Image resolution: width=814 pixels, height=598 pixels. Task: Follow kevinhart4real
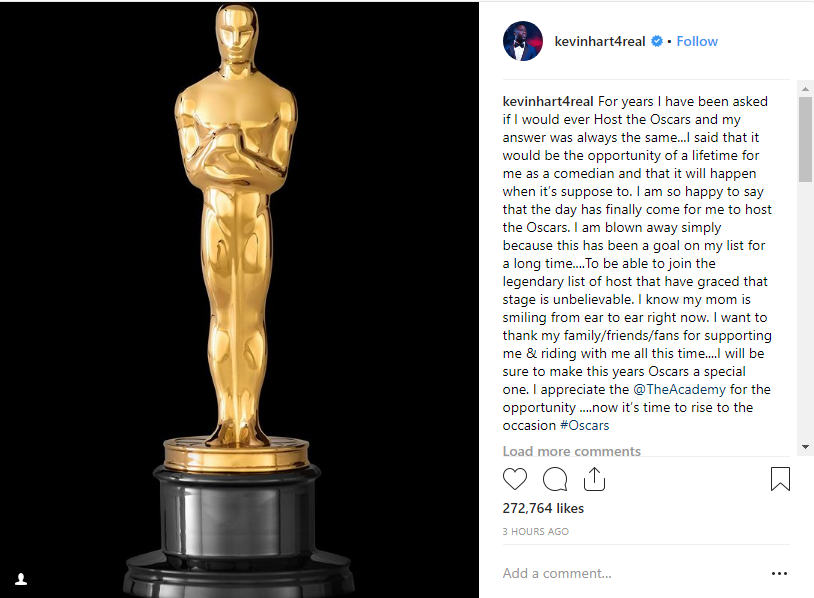coord(697,41)
